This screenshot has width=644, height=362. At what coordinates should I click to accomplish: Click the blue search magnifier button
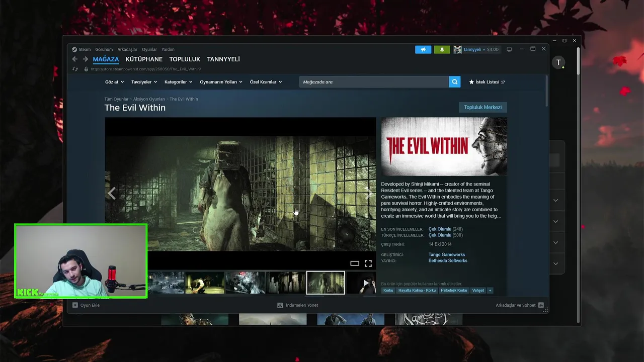454,82
